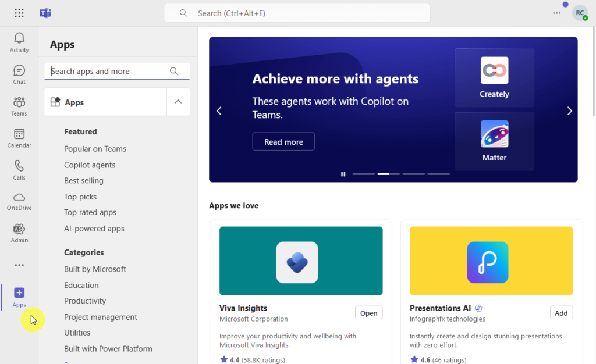Click the Matter app tile

pos(494,141)
